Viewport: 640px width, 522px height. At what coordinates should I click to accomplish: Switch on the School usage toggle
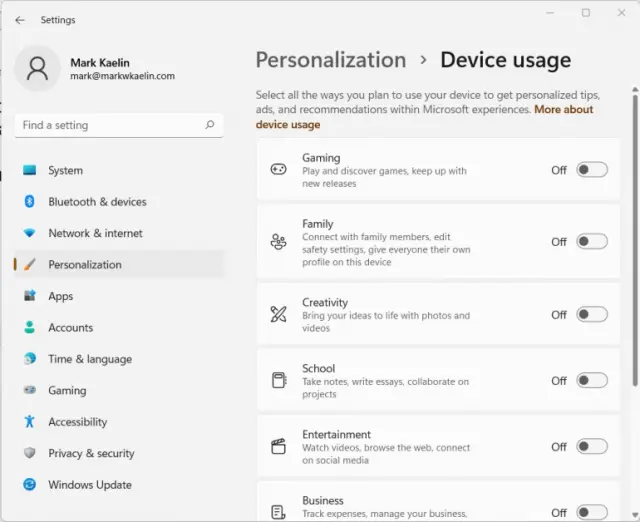point(591,381)
